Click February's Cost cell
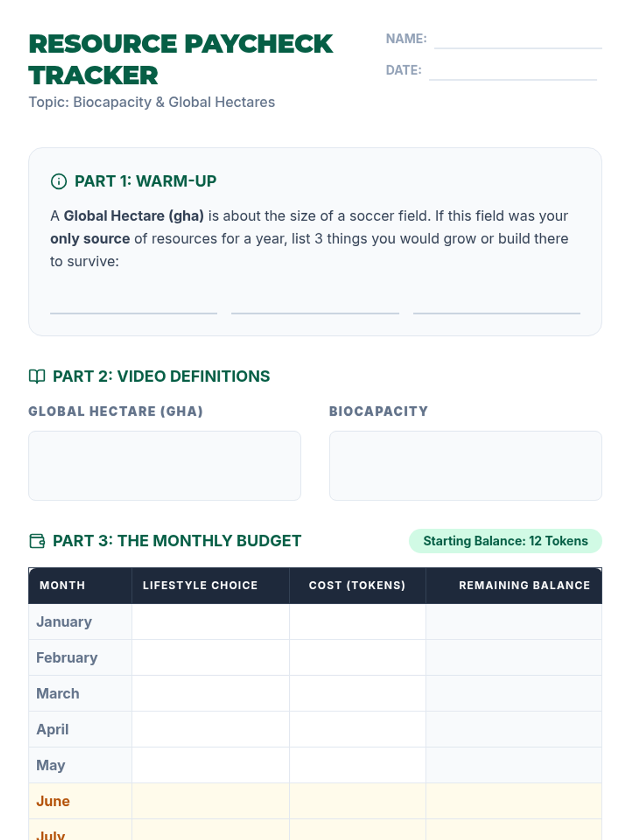The image size is (630, 840). click(x=357, y=658)
